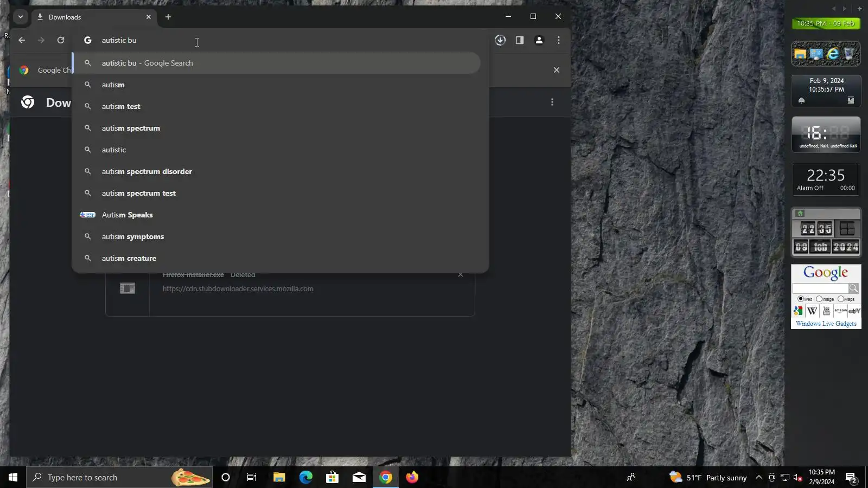Open Microsoft Store from taskbar
Viewport: 868px width, 488px height.
(x=332, y=477)
